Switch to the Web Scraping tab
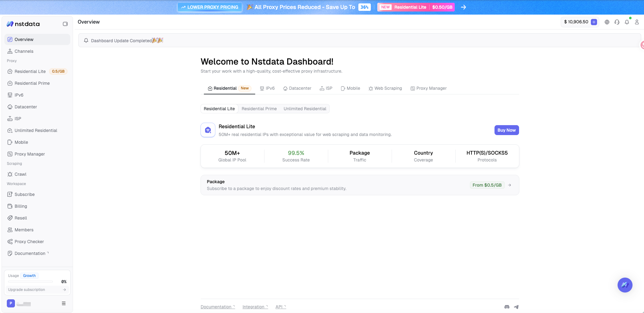The width and height of the screenshot is (644, 313). pos(385,88)
